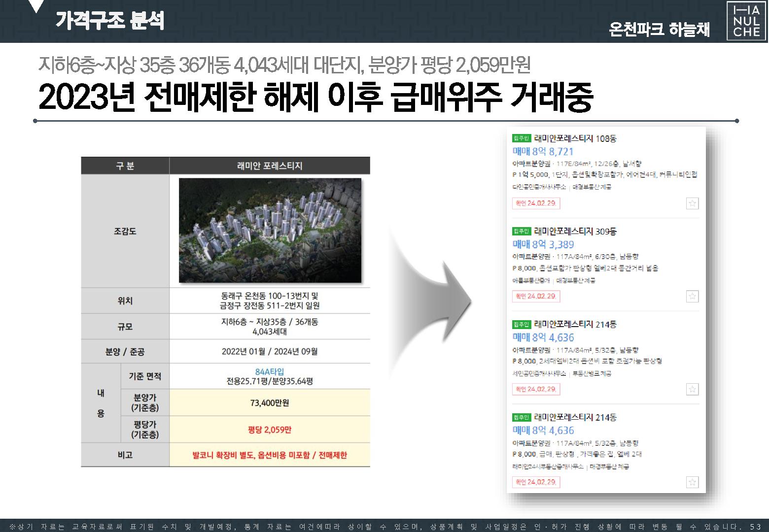Screen dimensions: 769x532
Task: Star the 214동 listing from 래미안24시부동산중개사무소
Action: click(x=692, y=482)
